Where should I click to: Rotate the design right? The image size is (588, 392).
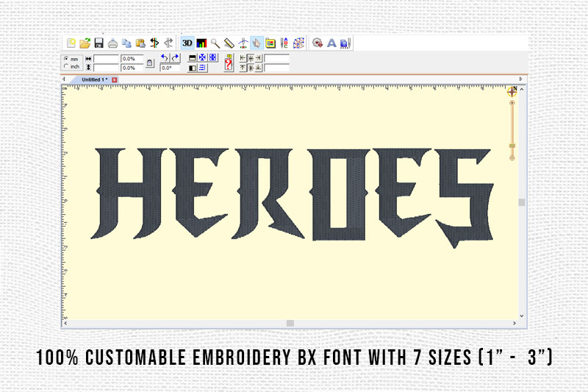(175, 58)
